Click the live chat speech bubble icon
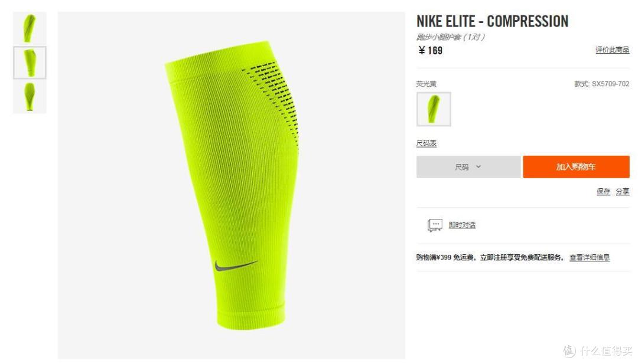 click(435, 225)
